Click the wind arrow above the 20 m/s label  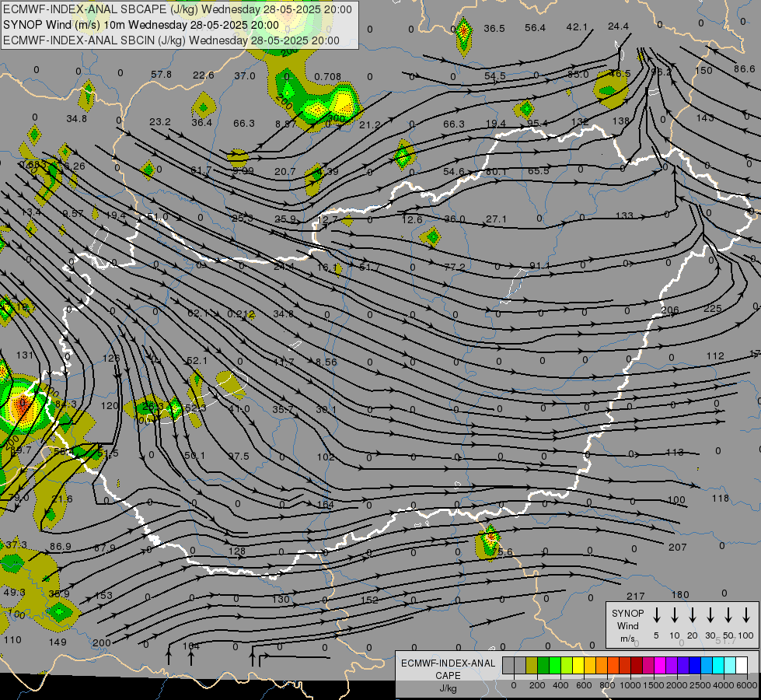(x=692, y=614)
